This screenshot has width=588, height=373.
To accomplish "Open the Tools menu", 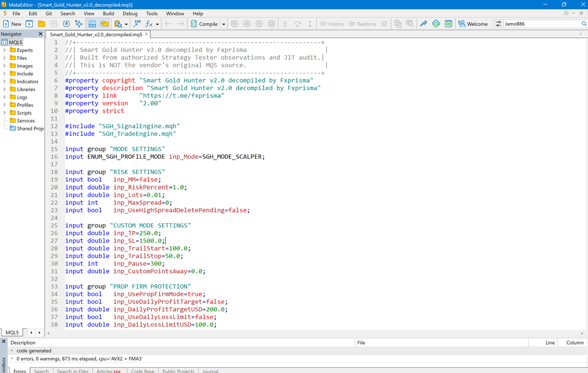I will [152, 14].
